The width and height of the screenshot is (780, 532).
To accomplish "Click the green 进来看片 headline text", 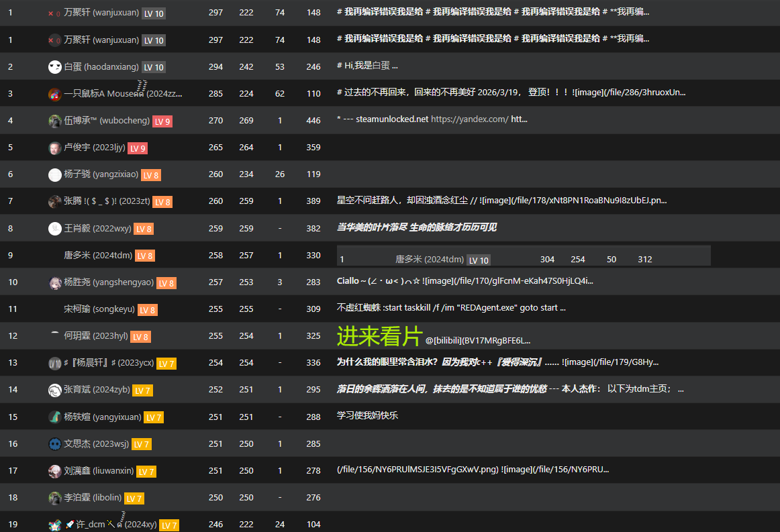I will (379, 336).
